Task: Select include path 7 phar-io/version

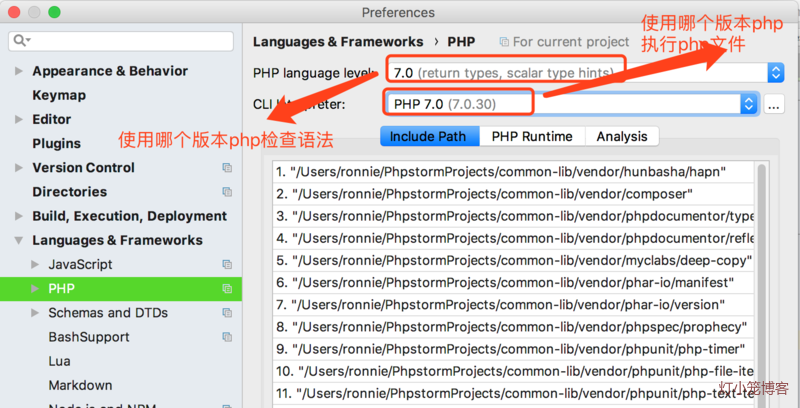Action: [x=514, y=305]
